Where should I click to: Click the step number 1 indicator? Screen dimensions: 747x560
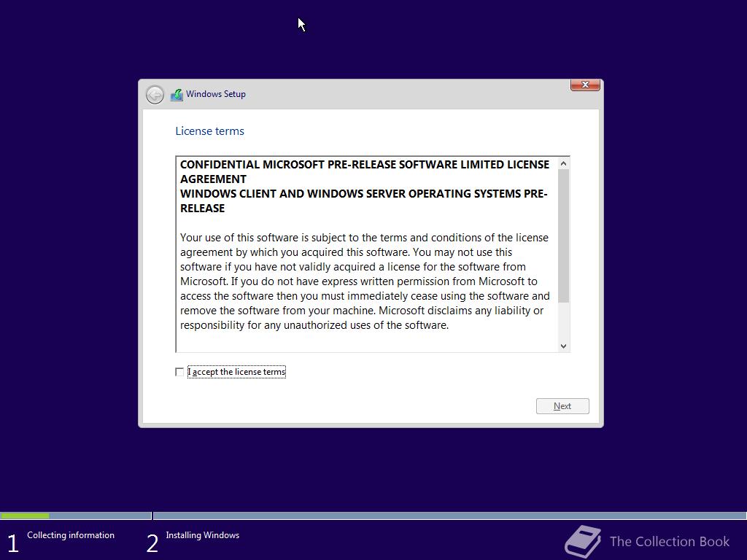[13, 543]
